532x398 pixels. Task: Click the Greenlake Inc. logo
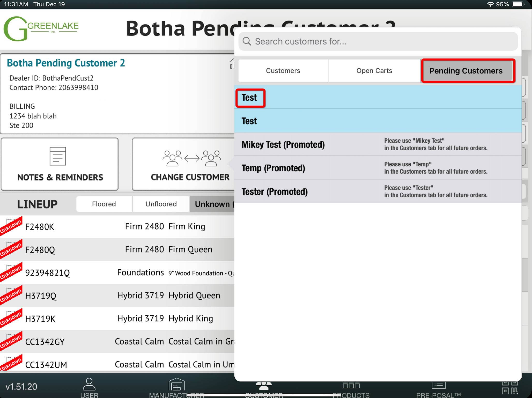click(41, 29)
